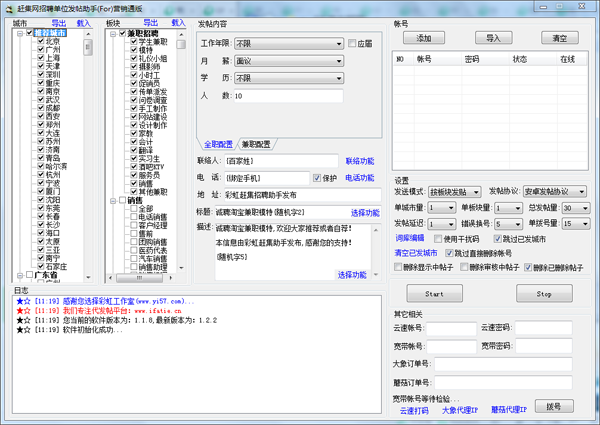
Task: Click the 清空已发城市 link
Action: [x=416, y=253]
